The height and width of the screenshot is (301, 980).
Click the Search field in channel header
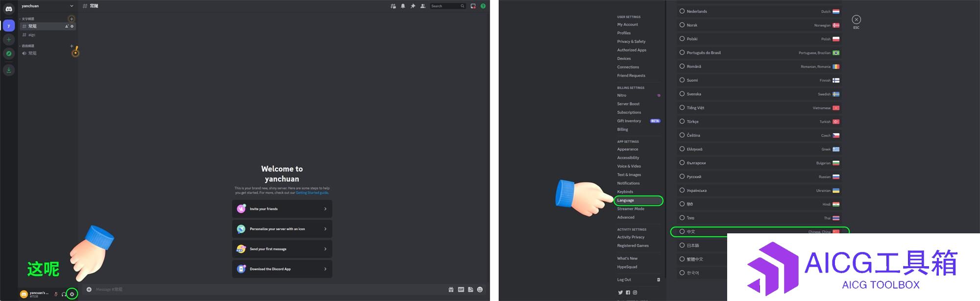(x=448, y=6)
